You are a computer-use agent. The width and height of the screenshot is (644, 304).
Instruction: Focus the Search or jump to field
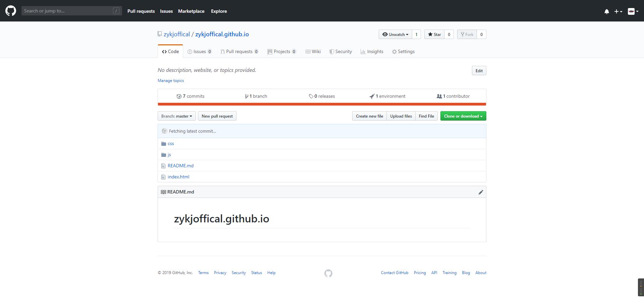point(68,11)
